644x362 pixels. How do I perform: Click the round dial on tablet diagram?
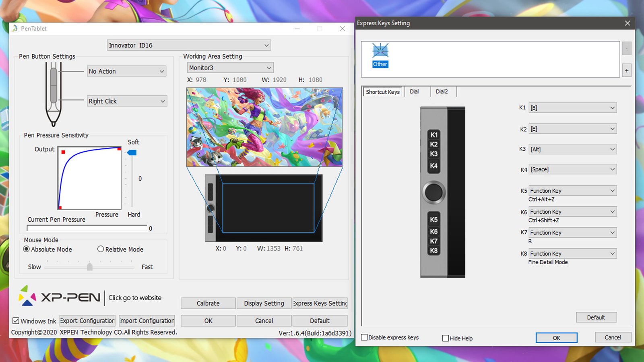433,192
